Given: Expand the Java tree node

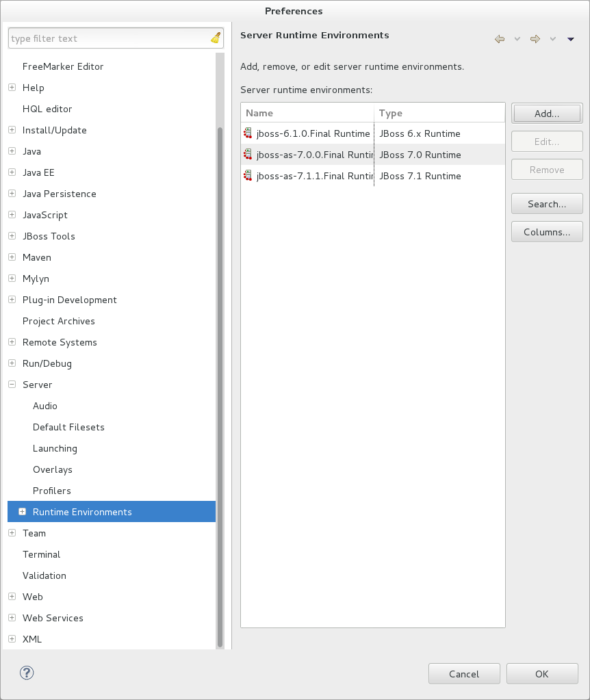Looking at the screenshot, I should pos(11,151).
